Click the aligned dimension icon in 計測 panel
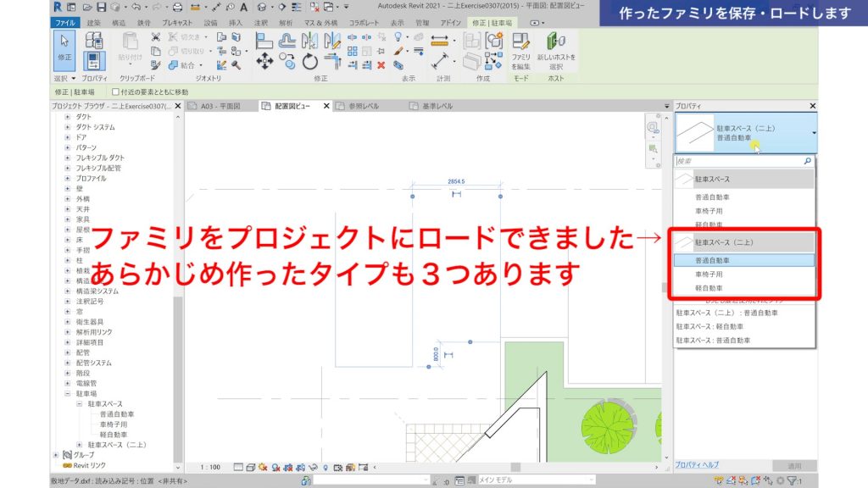This screenshot has width=868, height=488. point(442,38)
